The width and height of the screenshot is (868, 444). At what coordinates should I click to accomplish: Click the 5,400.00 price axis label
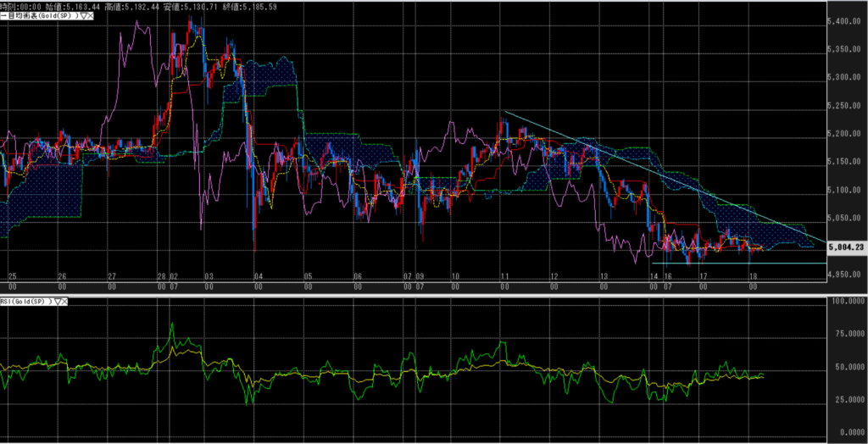coord(844,20)
